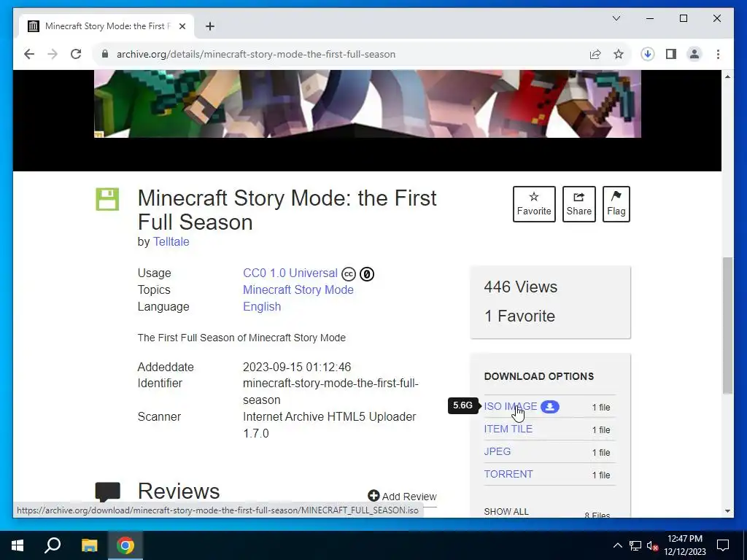Open the Chrome profile menu
This screenshot has width=747, height=560.
[x=694, y=54]
